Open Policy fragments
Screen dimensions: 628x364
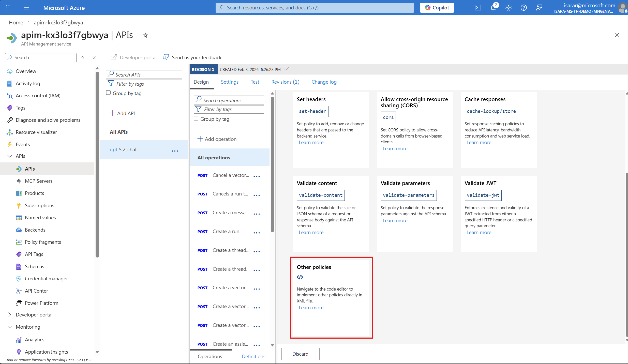pyautogui.click(x=43, y=242)
